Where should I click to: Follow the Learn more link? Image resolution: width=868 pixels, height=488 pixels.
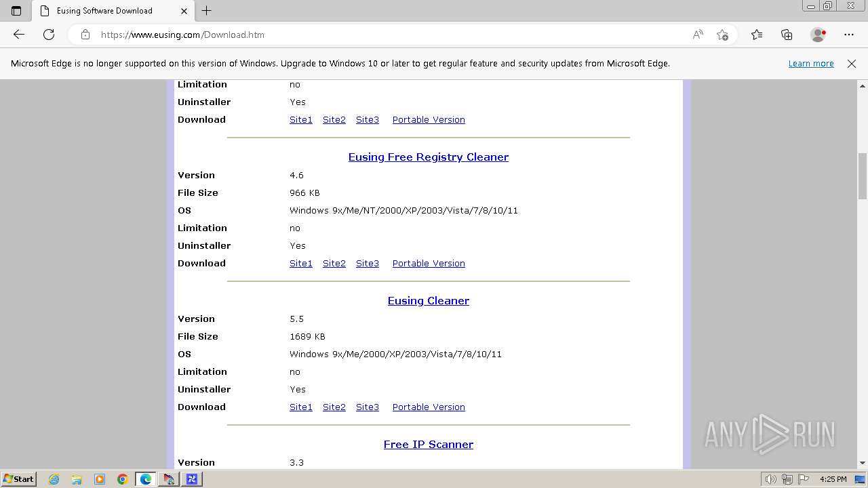point(811,64)
